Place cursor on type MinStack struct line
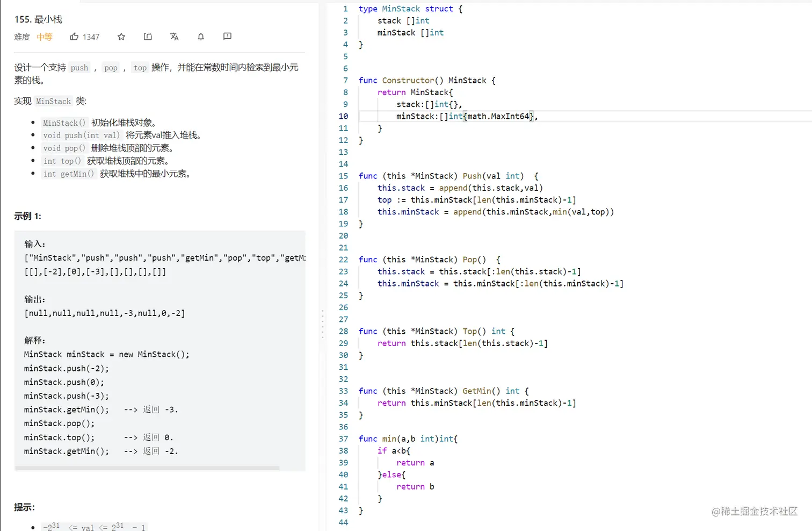 point(410,9)
